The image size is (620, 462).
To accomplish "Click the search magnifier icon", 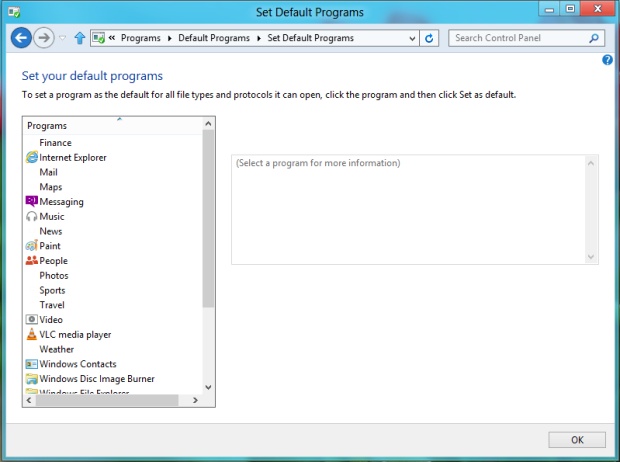I will coord(594,38).
